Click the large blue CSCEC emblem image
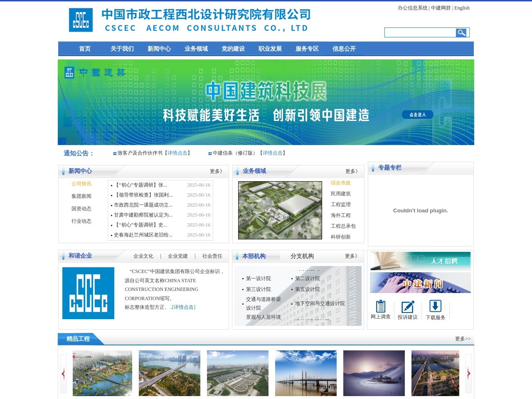532x399 pixels. (x=88, y=293)
